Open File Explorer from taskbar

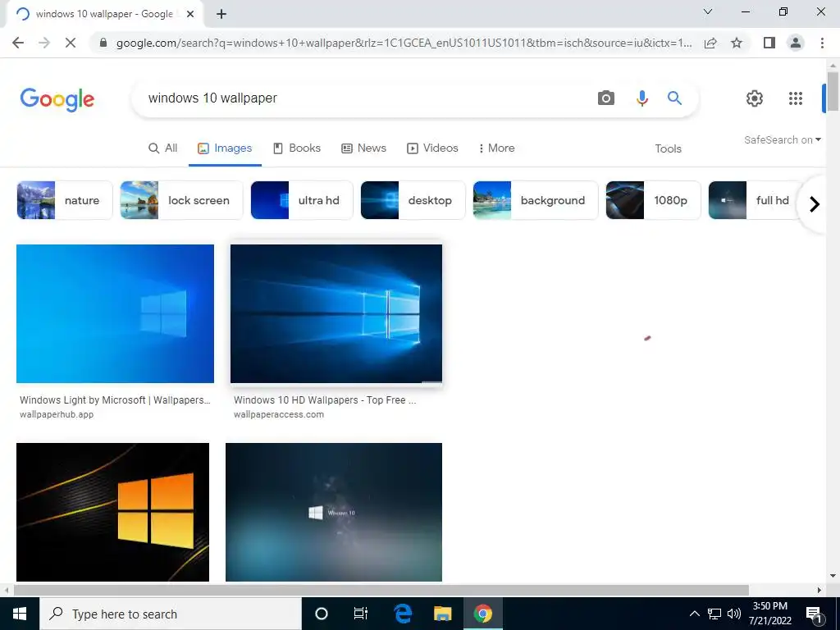pyautogui.click(x=442, y=614)
